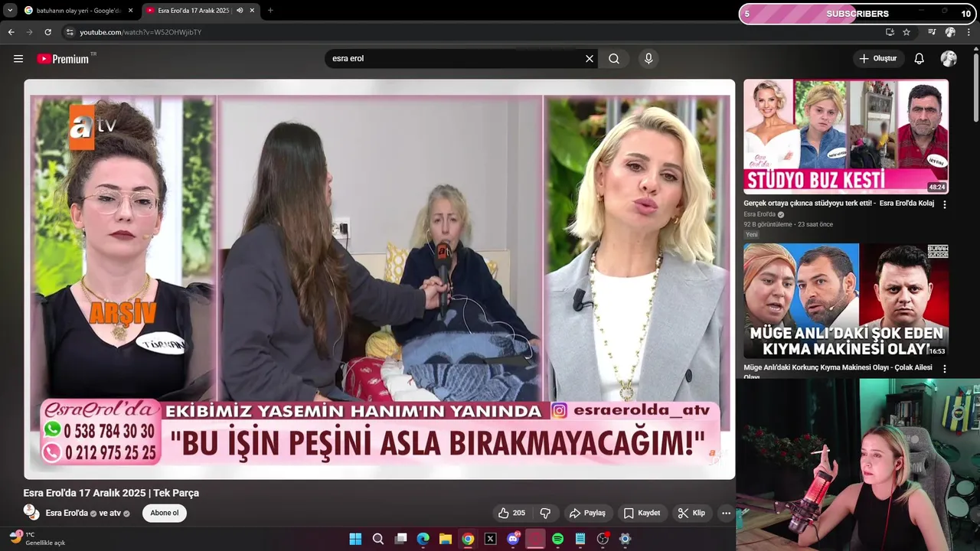
Task: Subscribe with Abone ol button
Action: [x=164, y=513]
